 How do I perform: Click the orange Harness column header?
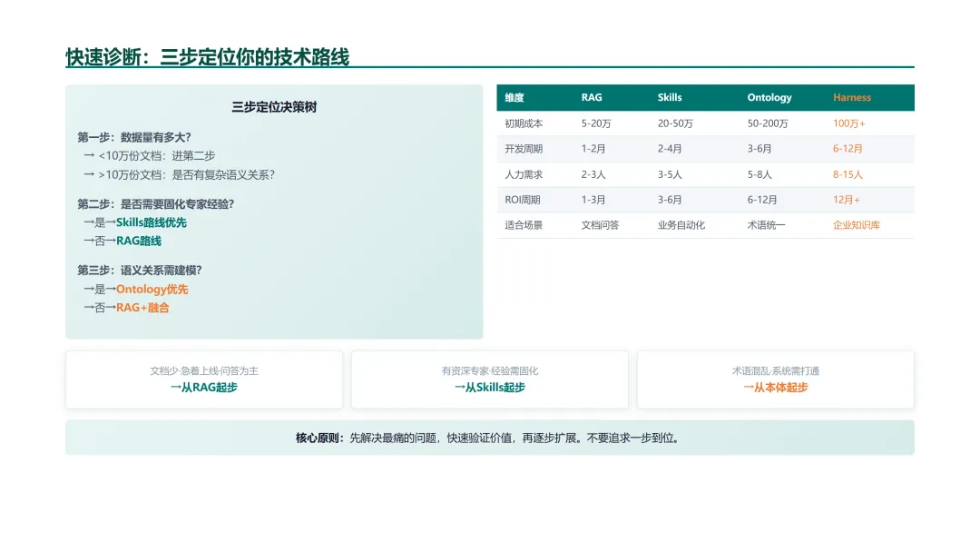click(x=852, y=97)
